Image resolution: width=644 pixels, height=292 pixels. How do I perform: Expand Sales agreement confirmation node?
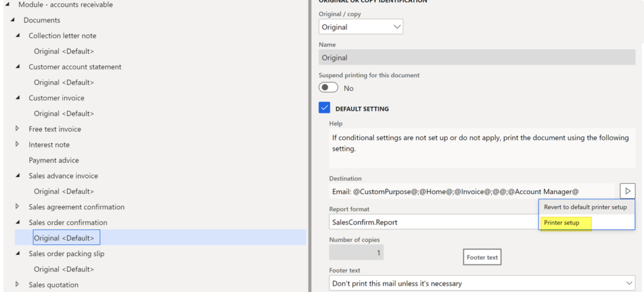pos(18,207)
